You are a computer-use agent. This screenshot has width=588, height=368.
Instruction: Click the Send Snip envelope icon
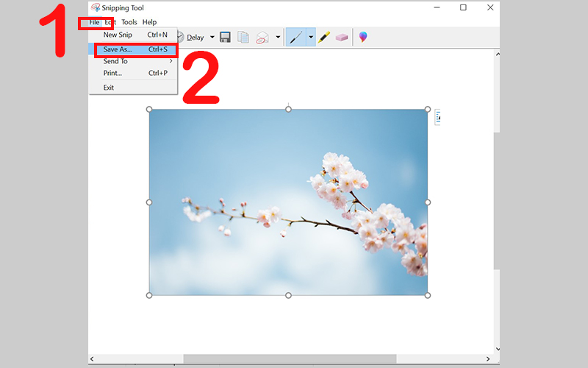(262, 38)
